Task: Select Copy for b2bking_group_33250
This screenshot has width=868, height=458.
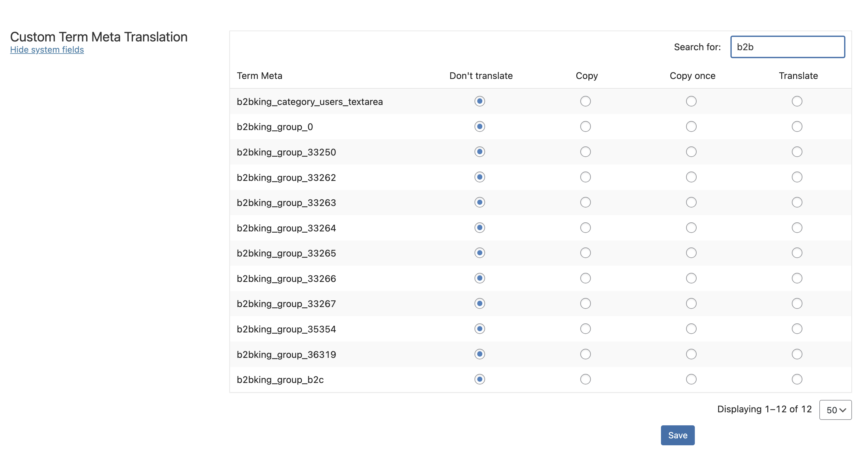Action: (586, 152)
